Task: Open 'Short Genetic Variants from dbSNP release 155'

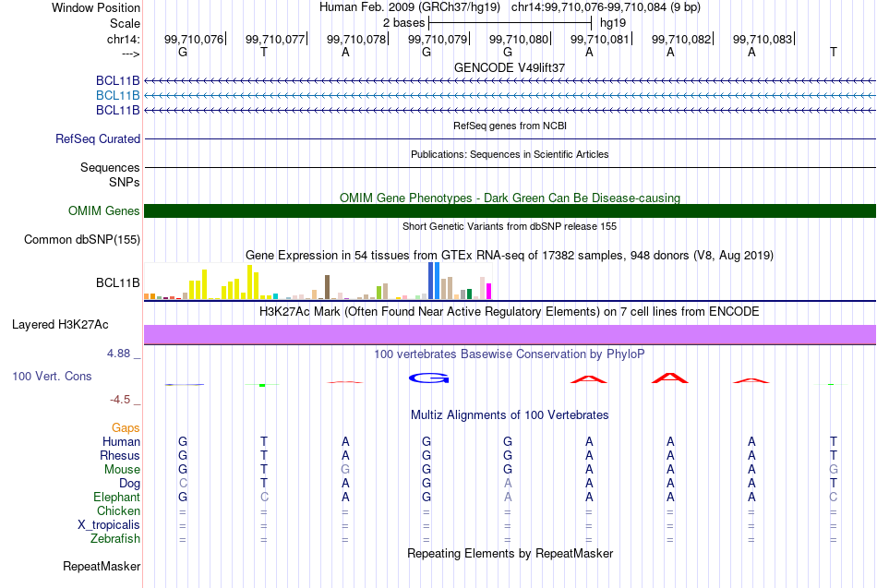Action: (510, 226)
